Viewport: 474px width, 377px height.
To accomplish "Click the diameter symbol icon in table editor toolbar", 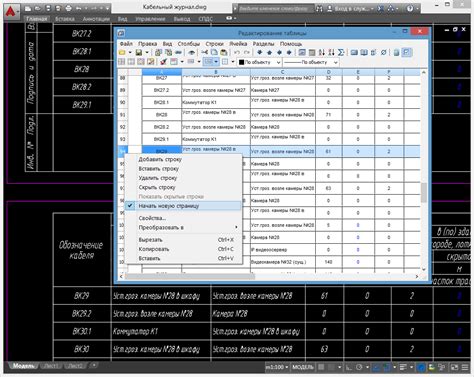I will point(384,53).
